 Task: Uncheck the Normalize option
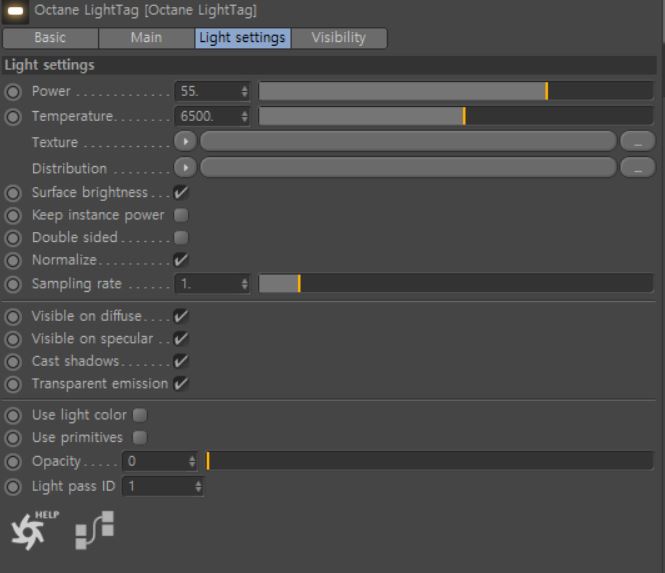(x=181, y=260)
